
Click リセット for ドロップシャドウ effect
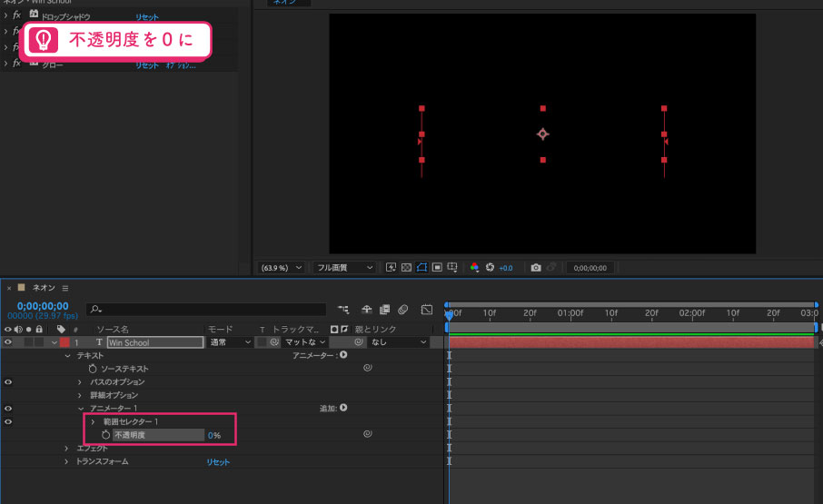(147, 16)
